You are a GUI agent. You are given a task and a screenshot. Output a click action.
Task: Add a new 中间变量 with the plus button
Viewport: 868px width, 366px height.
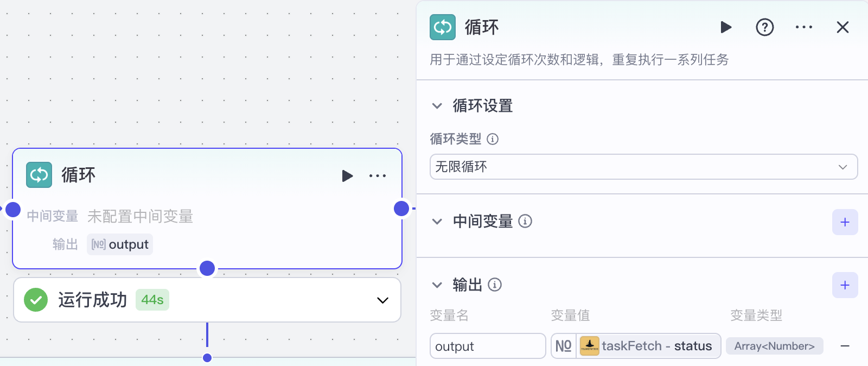pyautogui.click(x=845, y=222)
